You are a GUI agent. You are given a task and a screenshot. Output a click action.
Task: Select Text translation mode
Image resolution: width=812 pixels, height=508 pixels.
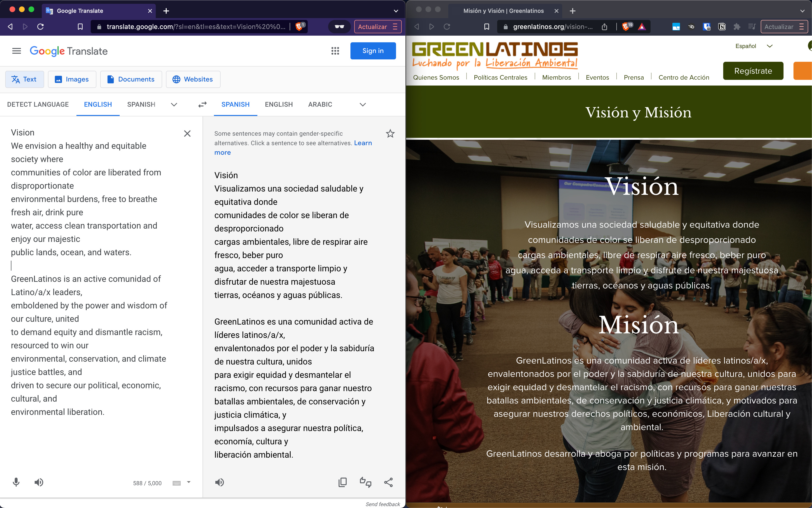24,79
